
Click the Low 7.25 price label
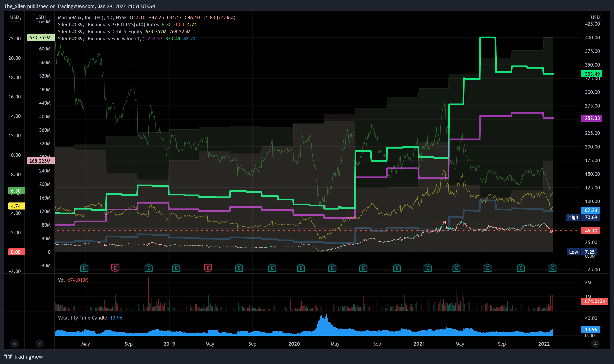582,252
